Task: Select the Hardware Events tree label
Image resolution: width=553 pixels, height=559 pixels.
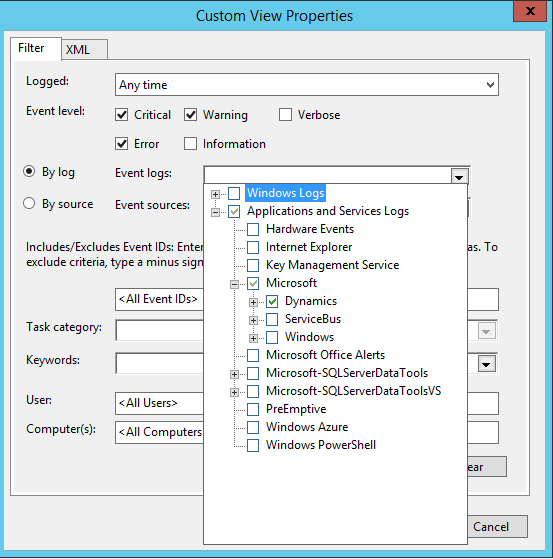Action: 310,229
